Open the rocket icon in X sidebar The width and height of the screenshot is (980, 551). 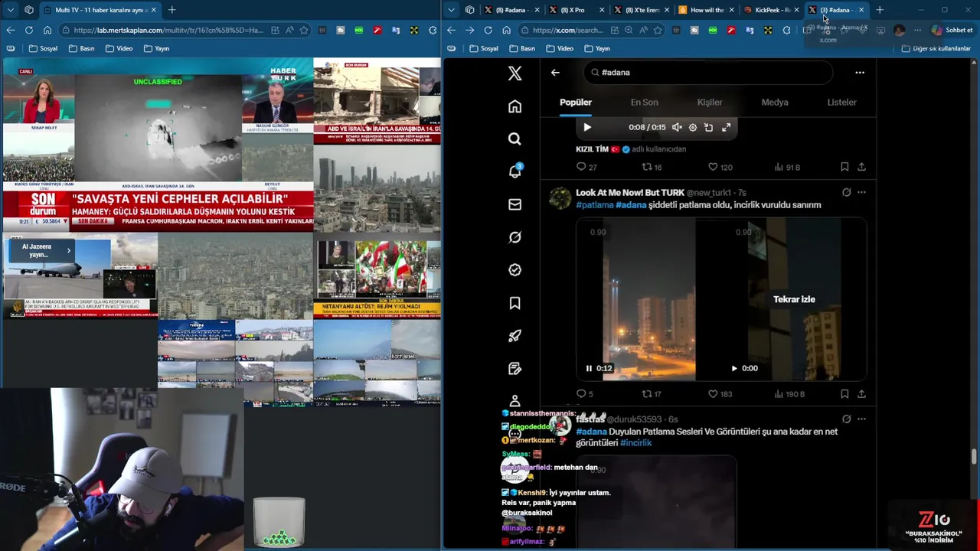pyautogui.click(x=514, y=336)
